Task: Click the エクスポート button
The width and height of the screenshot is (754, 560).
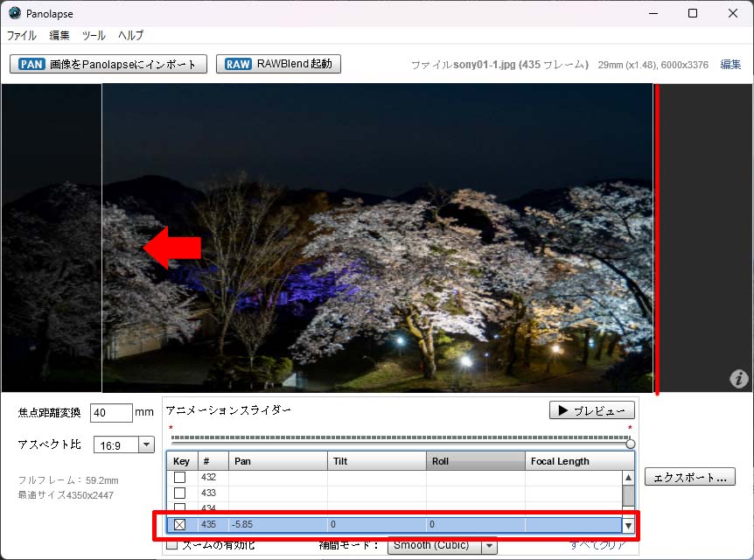Action: 689,477
